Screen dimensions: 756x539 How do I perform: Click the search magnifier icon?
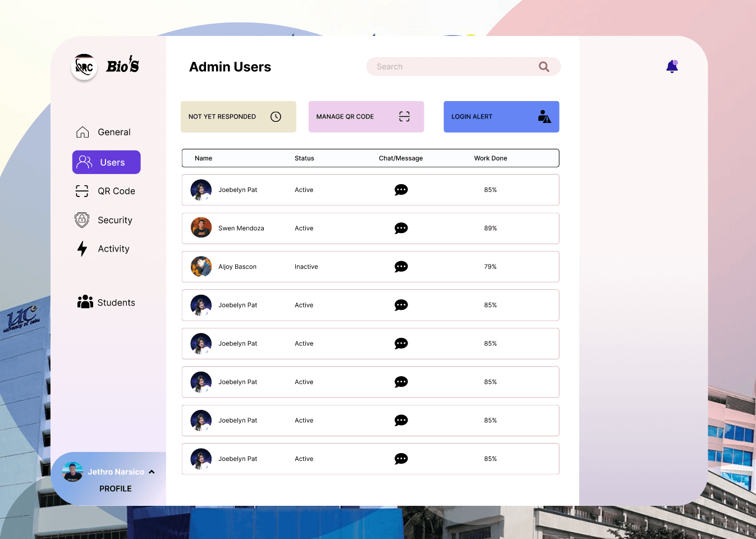544,67
